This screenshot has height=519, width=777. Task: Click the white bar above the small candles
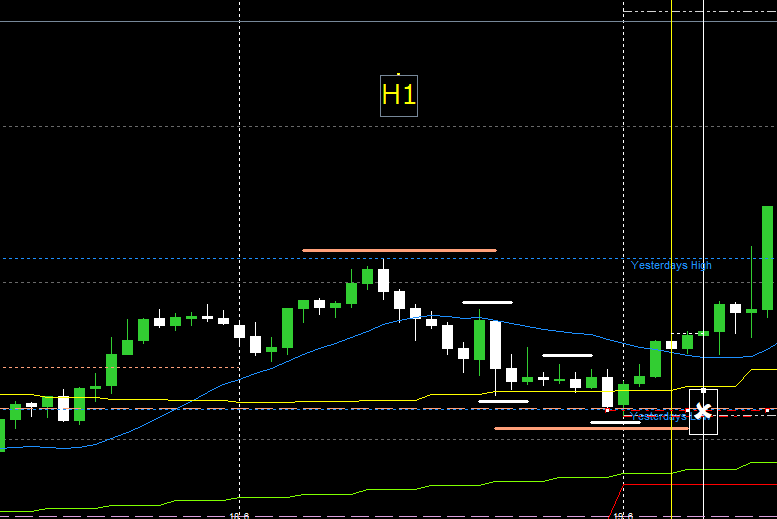coord(567,355)
